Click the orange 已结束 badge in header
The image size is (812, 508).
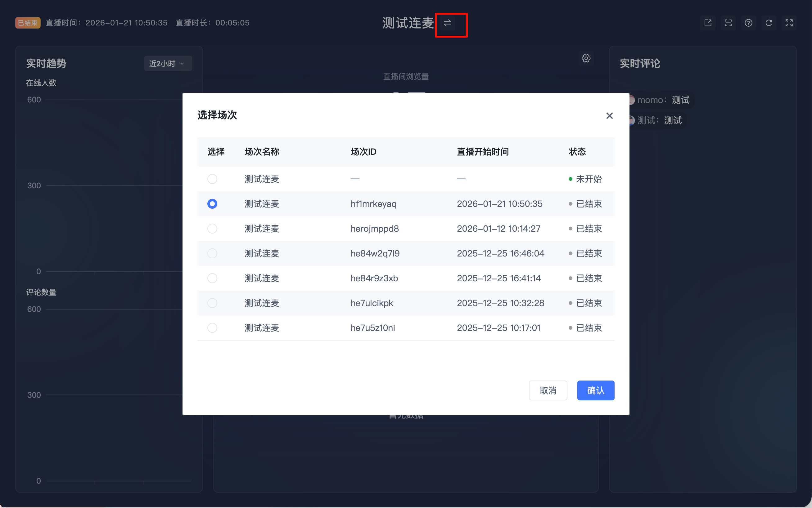28,23
